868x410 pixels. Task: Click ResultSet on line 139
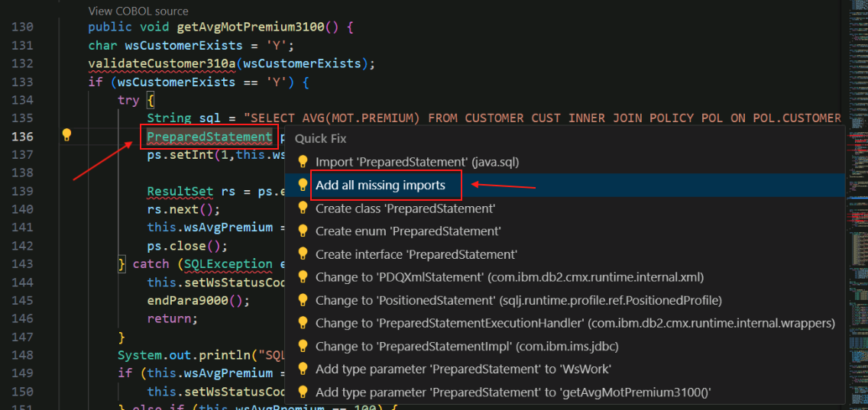click(x=180, y=192)
